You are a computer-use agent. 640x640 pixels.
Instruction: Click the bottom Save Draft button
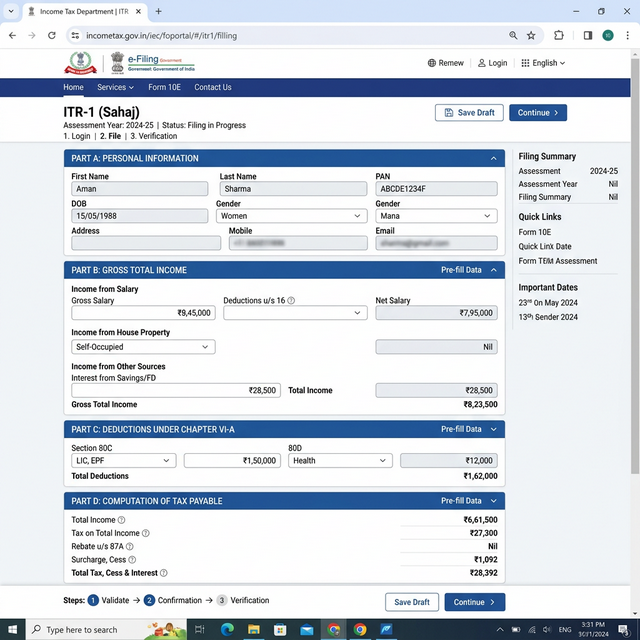click(412, 602)
